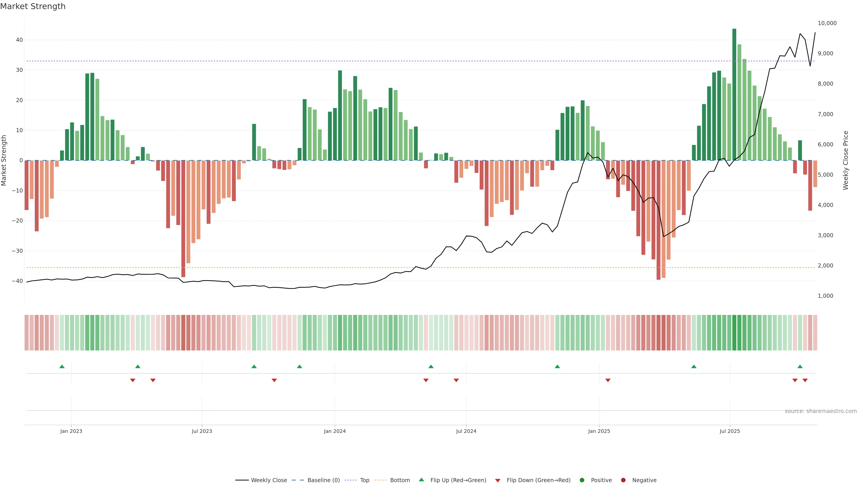
Task: Click the green Positive legend dot
Action: tap(582, 480)
